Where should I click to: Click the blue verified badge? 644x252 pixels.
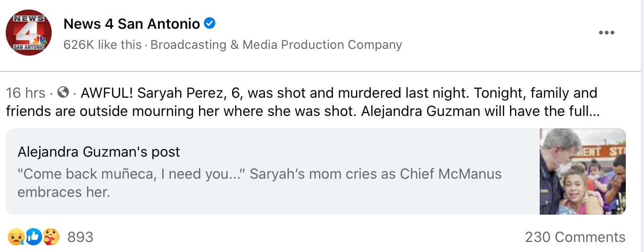pyautogui.click(x=210, y=23)
